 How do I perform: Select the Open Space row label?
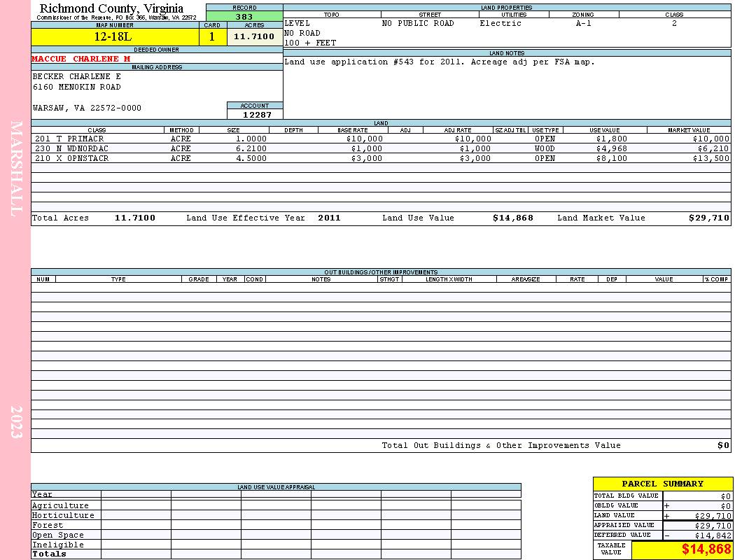(x=57, y=535)
